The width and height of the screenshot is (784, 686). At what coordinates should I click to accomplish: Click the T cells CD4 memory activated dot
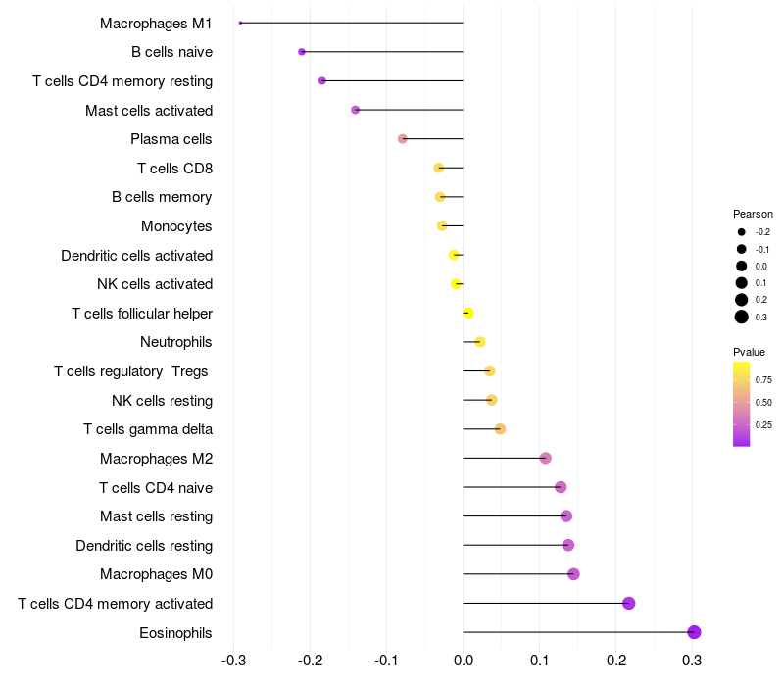628,603
